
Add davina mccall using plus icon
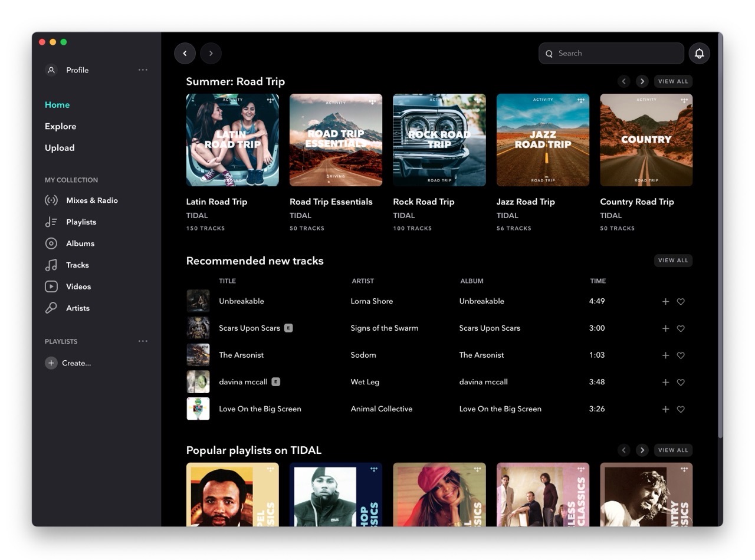(x=665, y=382)
